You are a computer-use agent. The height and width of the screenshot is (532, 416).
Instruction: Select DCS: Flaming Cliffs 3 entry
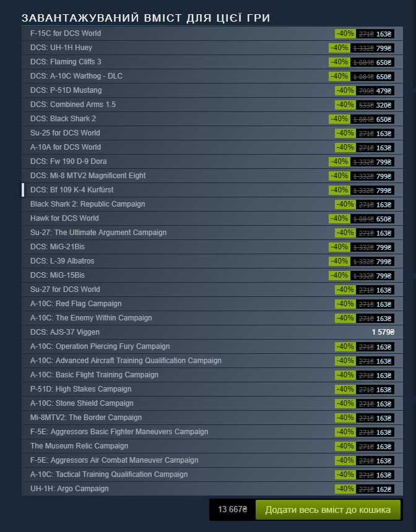pyautogui.click(x=212, y=62)
